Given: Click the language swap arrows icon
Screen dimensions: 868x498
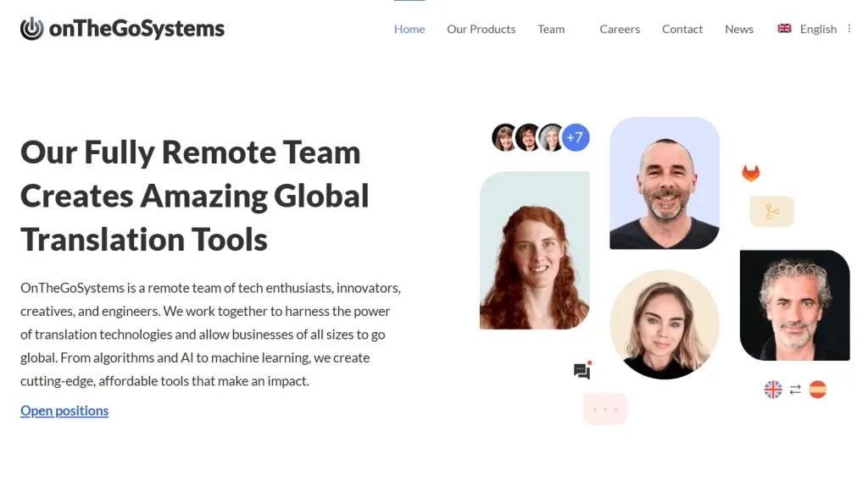Looking at the screenshot, I should click(x=795, y=390).
